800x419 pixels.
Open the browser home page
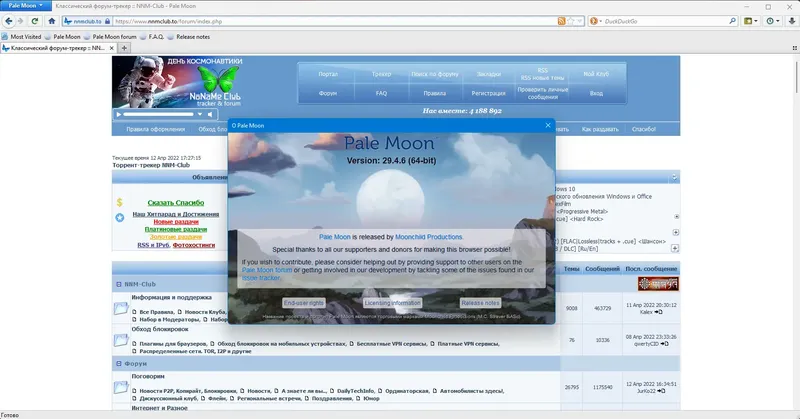(52, 21)
